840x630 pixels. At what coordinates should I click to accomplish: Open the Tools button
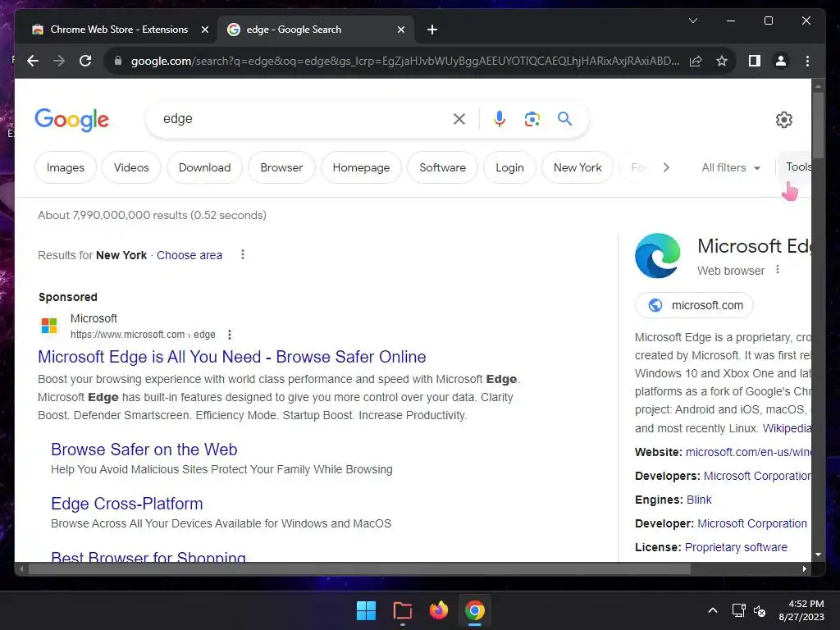click(x=797, y=167)
